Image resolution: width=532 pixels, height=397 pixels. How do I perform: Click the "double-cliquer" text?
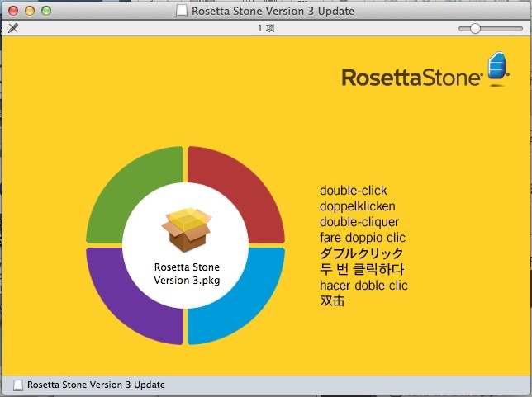click(359, 222)
